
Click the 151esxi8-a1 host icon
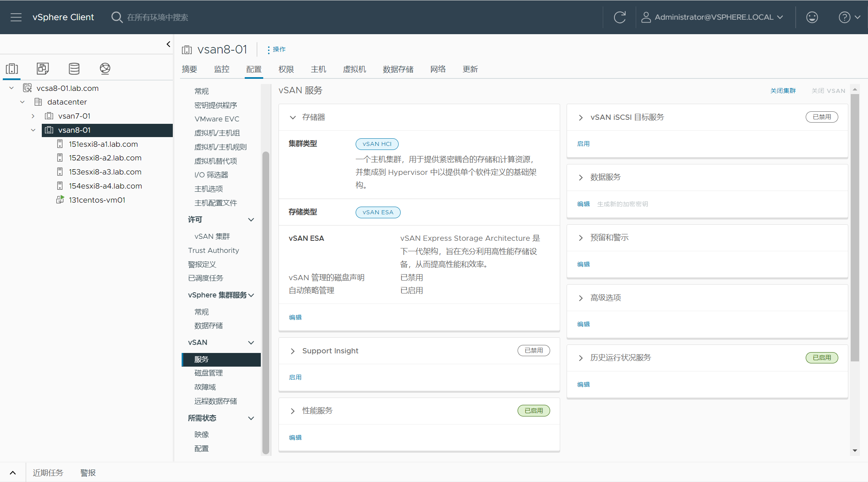[60, 144]
